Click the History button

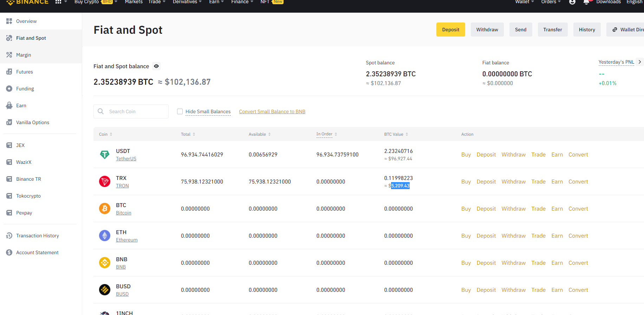pyautogui.click(x=587, y=30)
